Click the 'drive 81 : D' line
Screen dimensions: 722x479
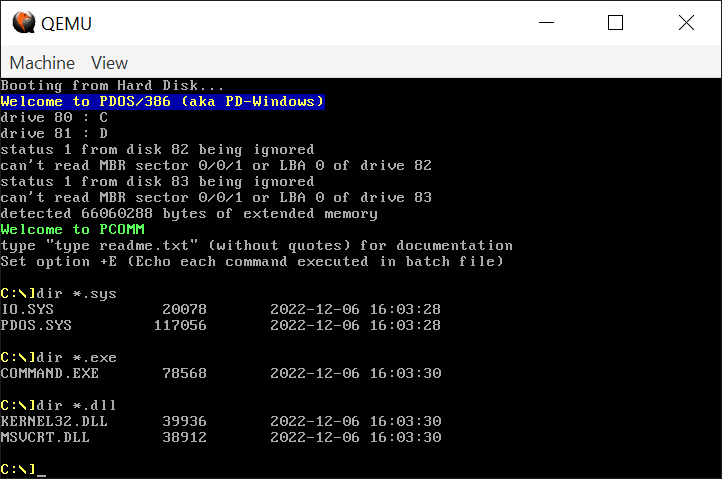coord(54,134)
